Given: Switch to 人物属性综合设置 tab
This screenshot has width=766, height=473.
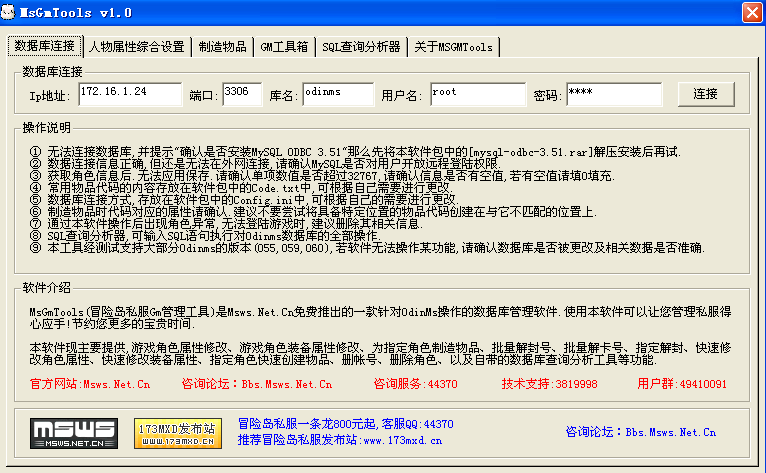Looking at the screenshot, I should click(137, 47).
